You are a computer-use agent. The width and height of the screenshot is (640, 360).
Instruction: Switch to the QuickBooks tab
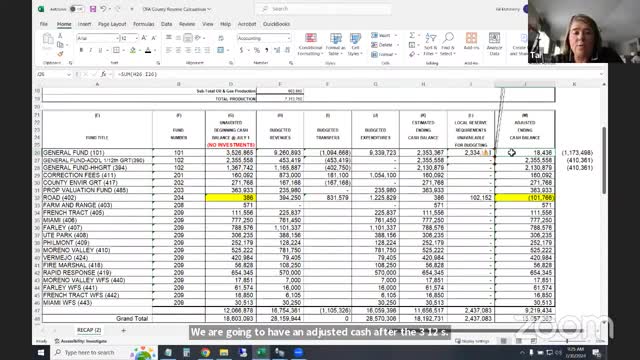(x=276, y=24)
